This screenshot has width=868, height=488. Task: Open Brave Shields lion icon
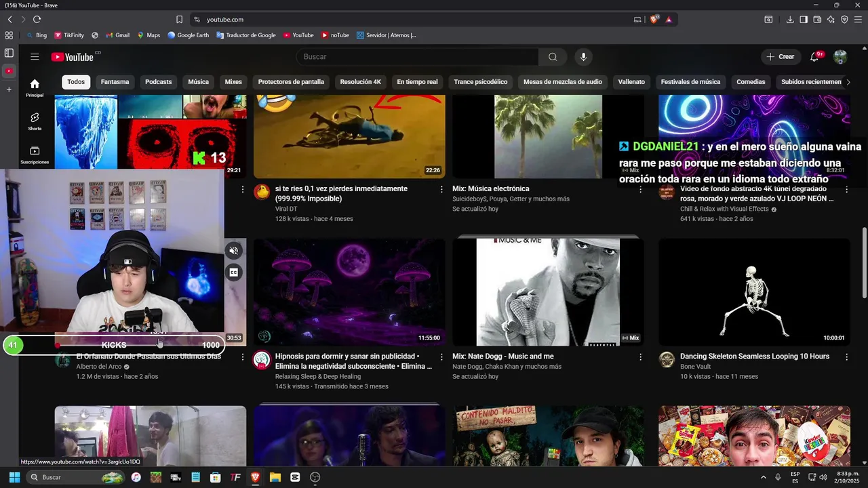654,20
